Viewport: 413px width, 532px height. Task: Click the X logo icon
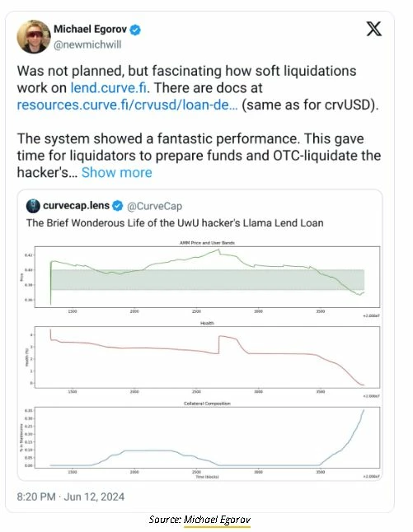[374, 29]
